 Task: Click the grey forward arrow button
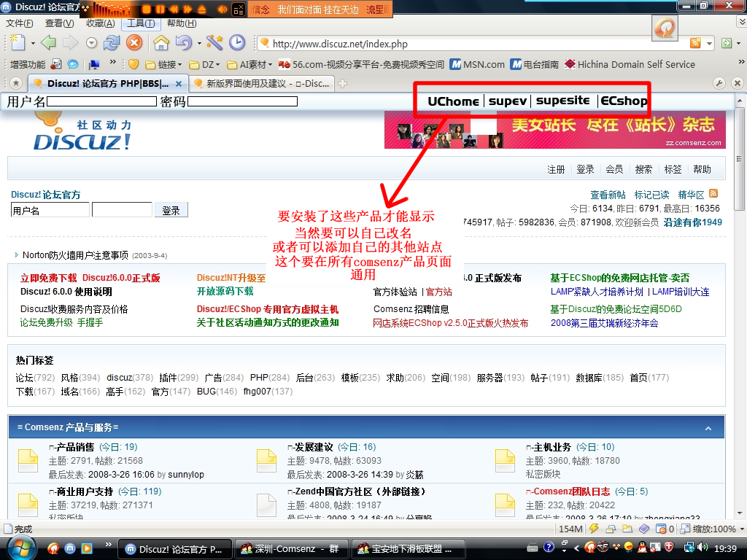[70, 43]
